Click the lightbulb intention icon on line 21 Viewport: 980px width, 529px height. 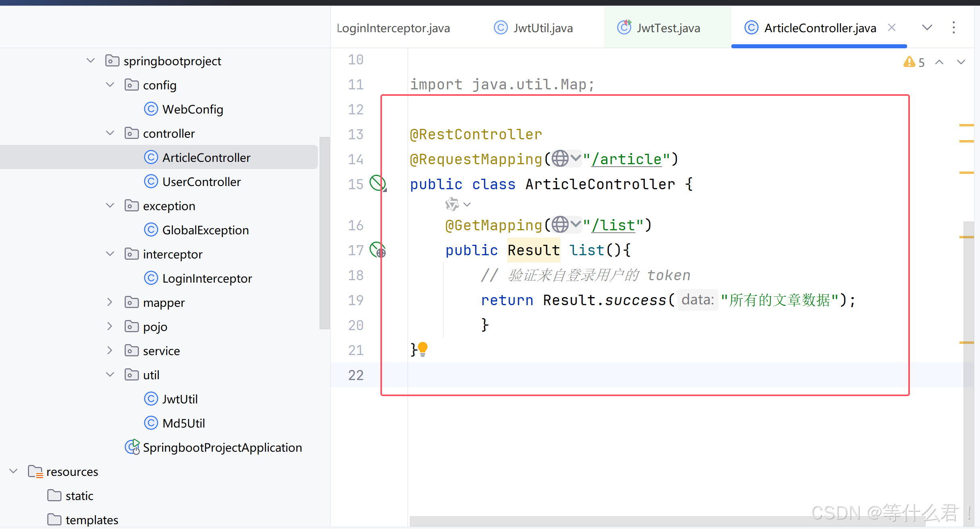423,349
